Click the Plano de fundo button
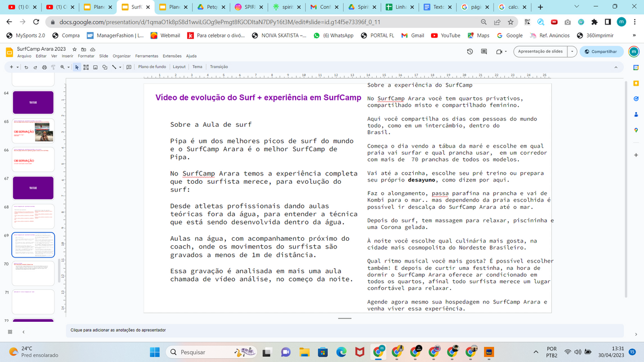Image resolution: width=644 pixels, height=362 pixels. (x=152, y=67)
